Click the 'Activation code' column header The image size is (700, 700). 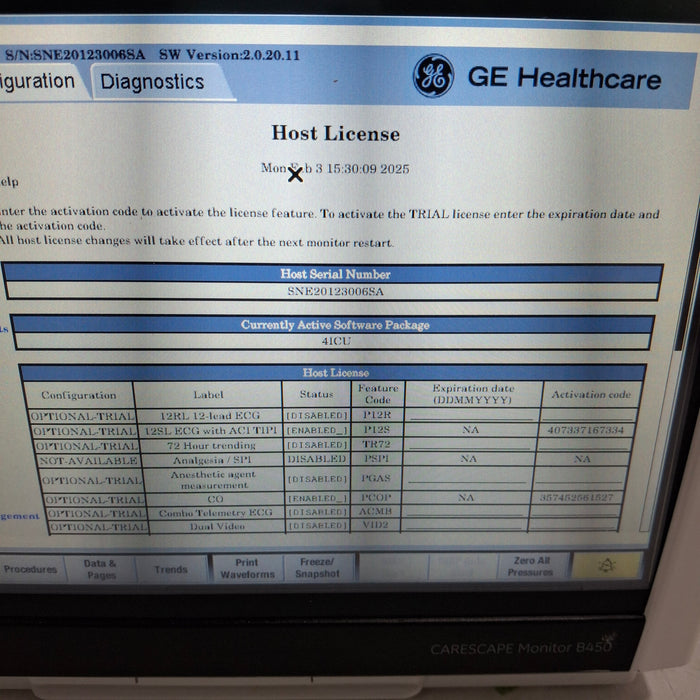(x=591, y=394)
